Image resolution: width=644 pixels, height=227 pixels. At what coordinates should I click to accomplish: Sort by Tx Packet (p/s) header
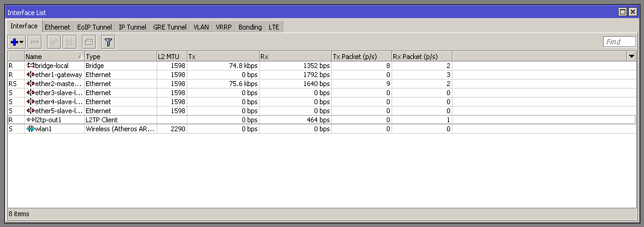click(361, 57)
